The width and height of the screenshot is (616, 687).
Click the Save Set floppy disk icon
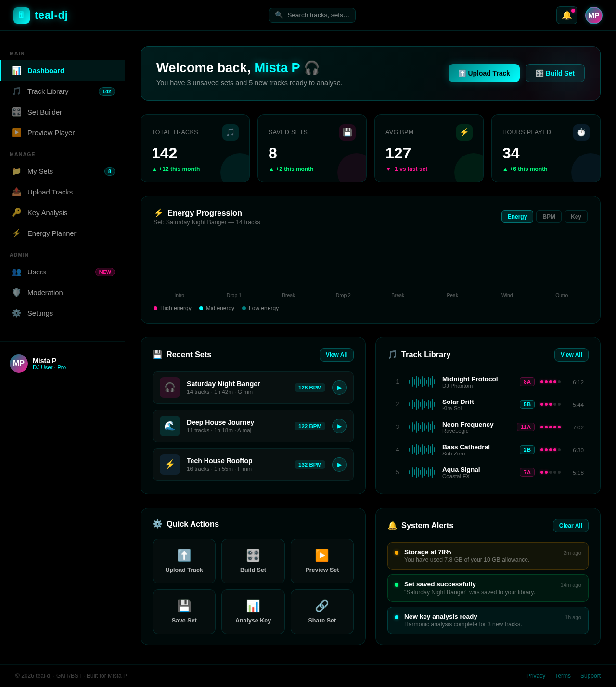pos(184,606)
